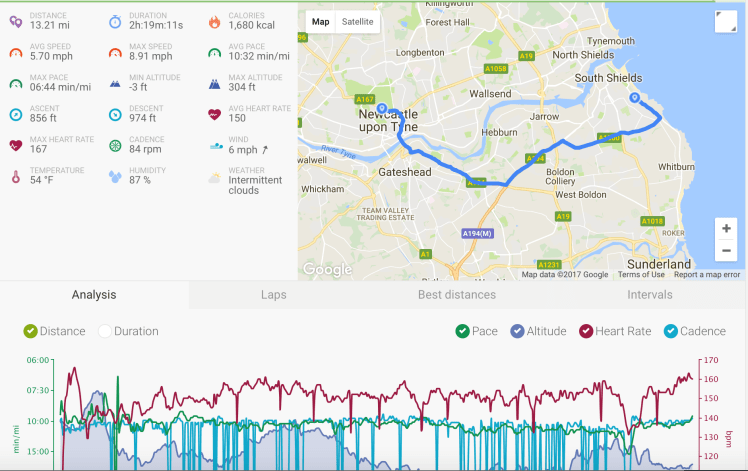The height and width of the screenshot is (471, 748).
Task: Open the Terms of Use link
Action: click(x=641, y=275)
